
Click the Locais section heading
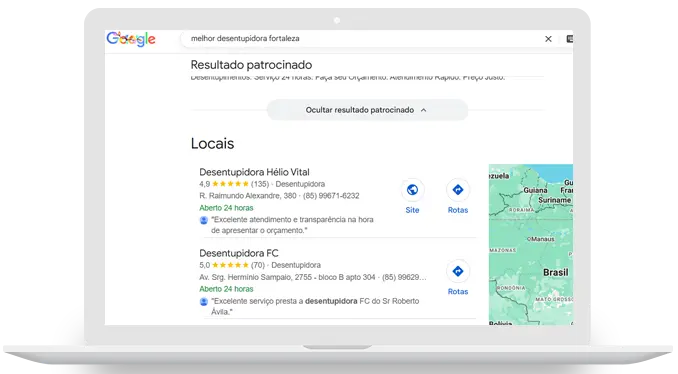click(x=212, y=144)
